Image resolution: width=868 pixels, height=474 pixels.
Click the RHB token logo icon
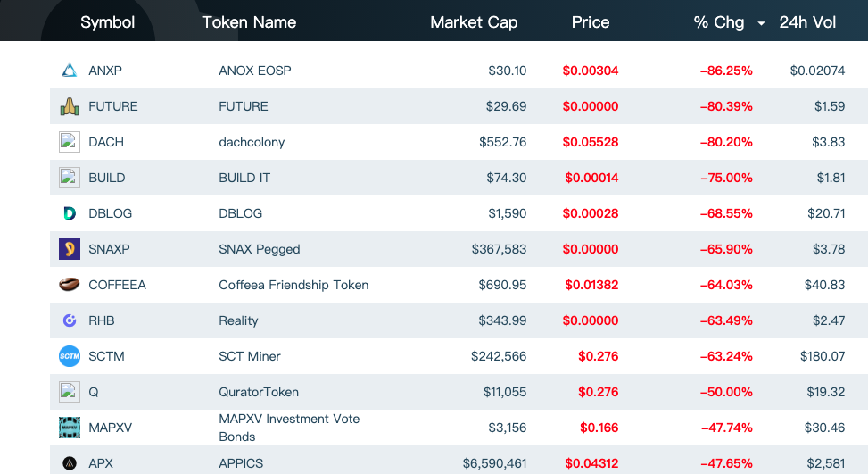[x=70, y=320]
